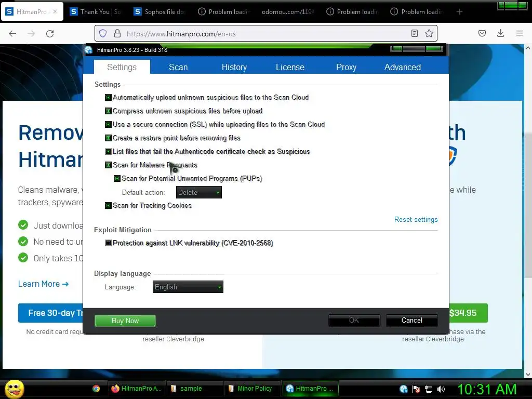Image resolution: width=532 pixels, height=399 pixels.
Task: Bookmark this page with the star icon
Action: (429, 33)
